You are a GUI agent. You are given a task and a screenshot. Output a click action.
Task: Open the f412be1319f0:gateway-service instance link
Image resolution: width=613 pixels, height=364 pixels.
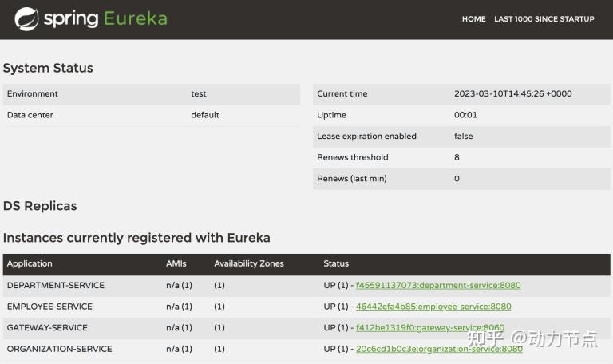[430, 327]
